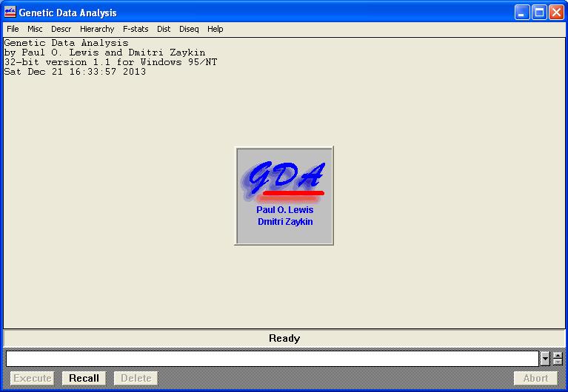Select the Descr menu
Screen dimensions: 568x392
pyautogui.click(x=61, y=29)
